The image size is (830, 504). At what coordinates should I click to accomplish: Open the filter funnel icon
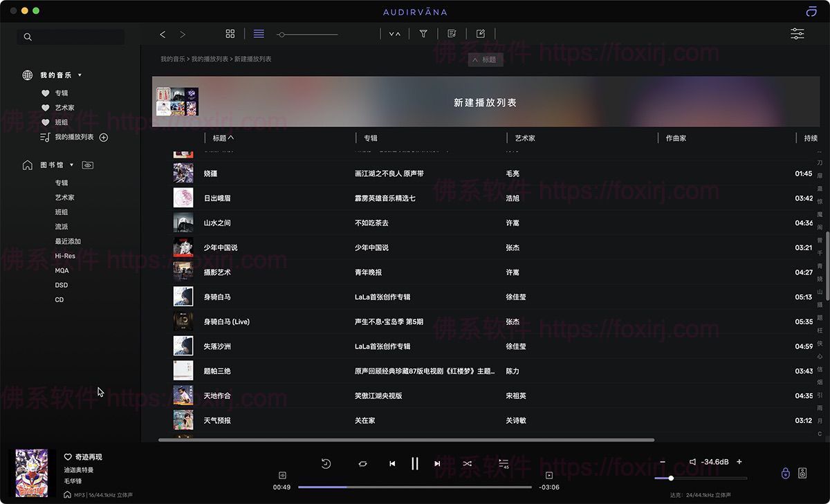click(x=423, y=33)
